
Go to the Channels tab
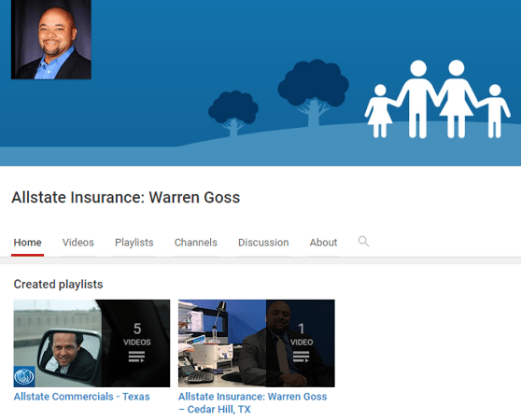[196, 243]
